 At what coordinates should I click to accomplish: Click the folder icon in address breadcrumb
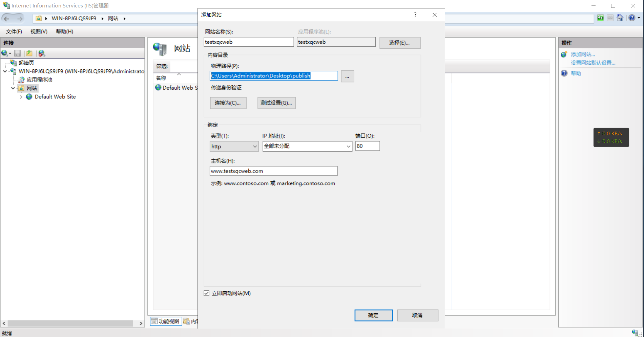[x=39, y=18]
